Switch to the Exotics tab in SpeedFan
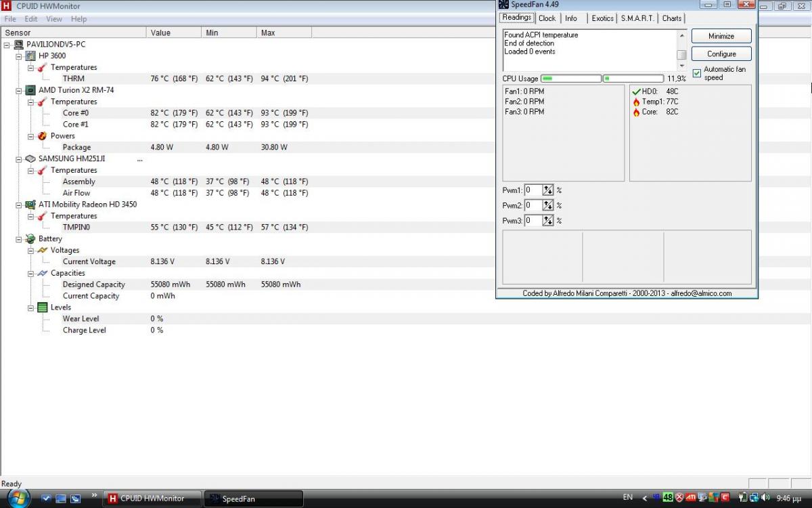The width and height of the screenshot is (812, 508). point(602,18)
